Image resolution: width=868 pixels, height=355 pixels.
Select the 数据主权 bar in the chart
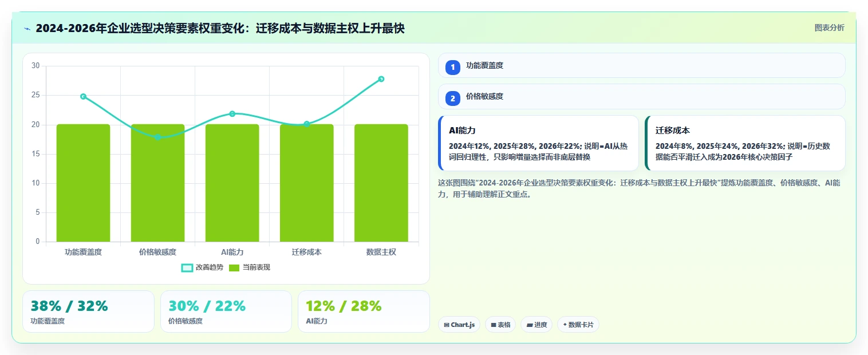coord(381,183)
